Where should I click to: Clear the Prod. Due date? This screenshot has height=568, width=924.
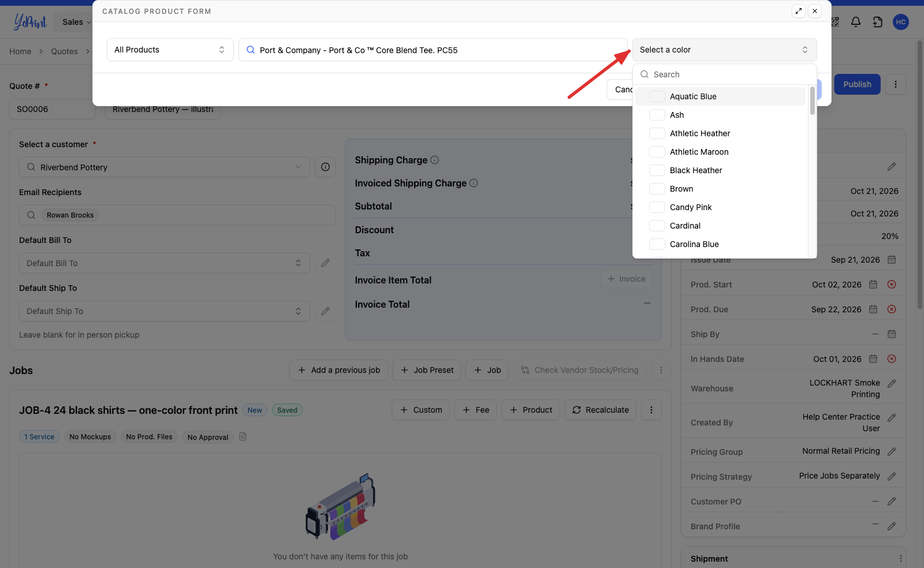click(x=892, y=309)
